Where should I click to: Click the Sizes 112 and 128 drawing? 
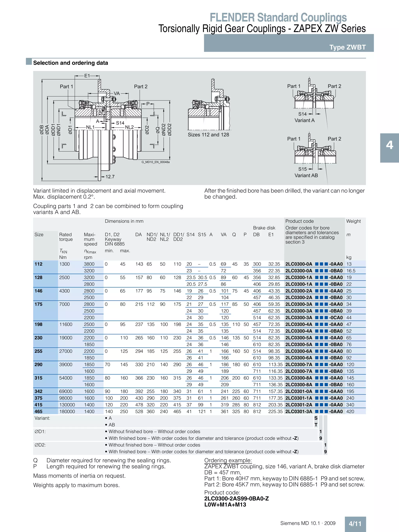[208, 108]
